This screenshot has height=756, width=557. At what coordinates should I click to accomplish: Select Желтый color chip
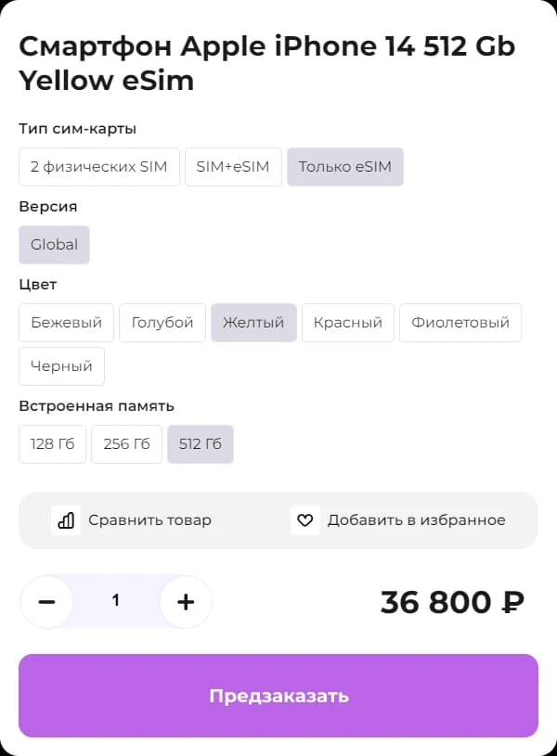pyautogui.click(x=253, y=323)
